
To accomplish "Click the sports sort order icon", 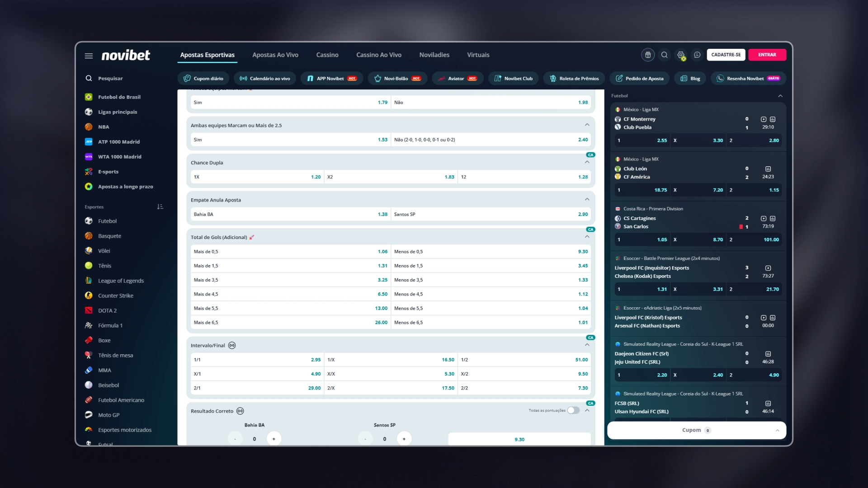I will 160,206.
